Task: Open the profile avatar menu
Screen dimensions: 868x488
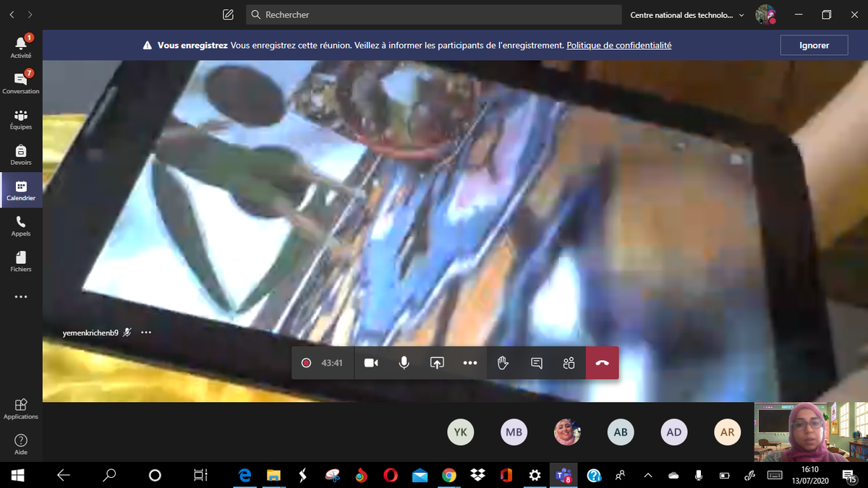Action: pyautogui.click(x=765, y=14)
